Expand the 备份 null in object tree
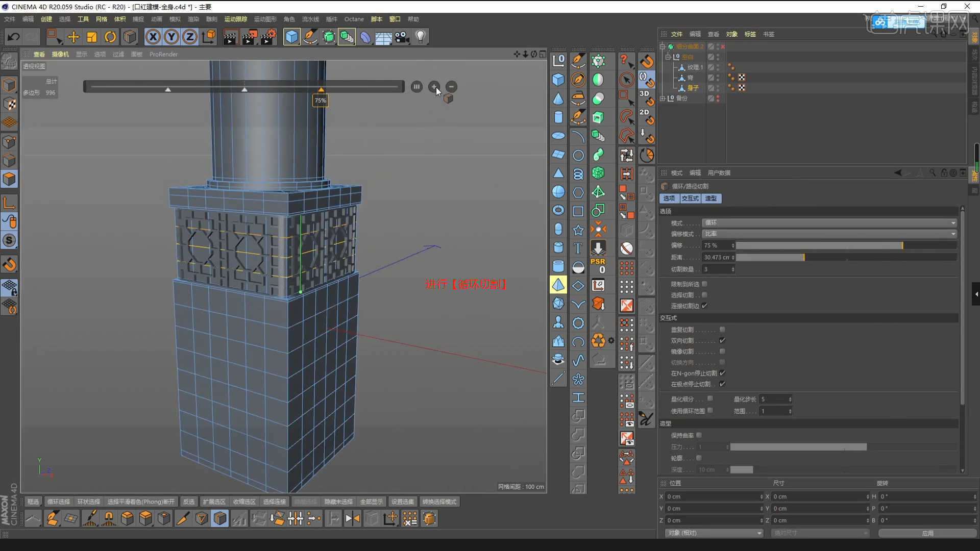Image resolution: width=980 pixels, height=551 pixels. 663,98
